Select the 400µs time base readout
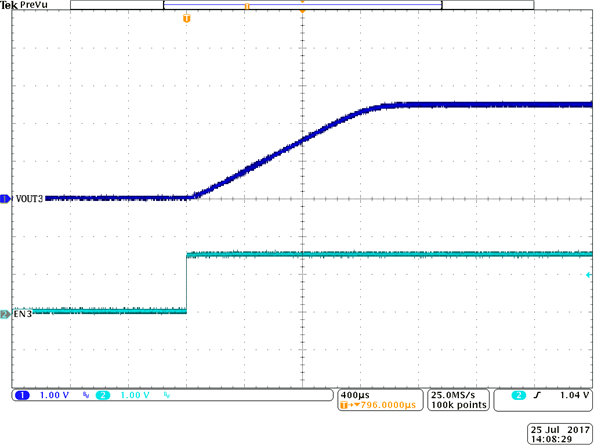This screenshot has height=446, width=594. [x=355, y=395]
